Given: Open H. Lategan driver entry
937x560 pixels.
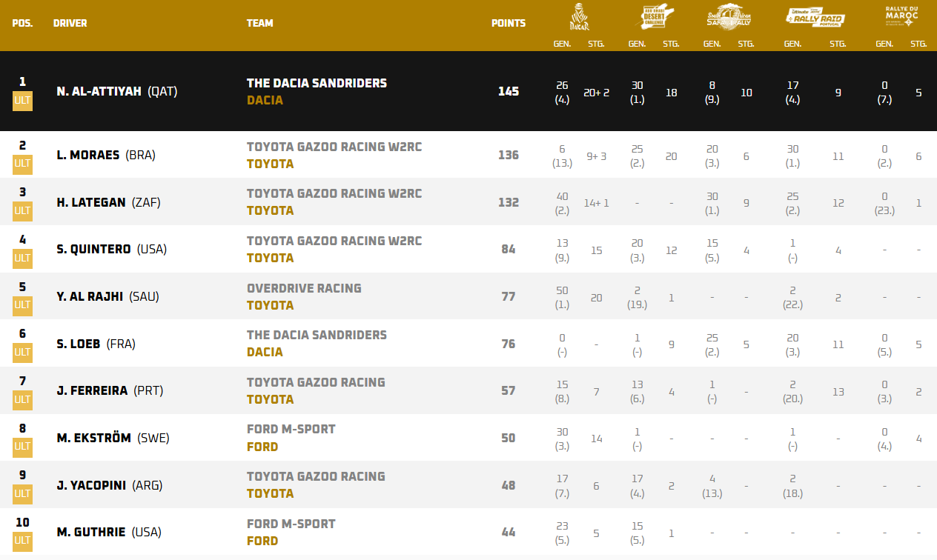Looking at the screenshot, I should [91, 202].
